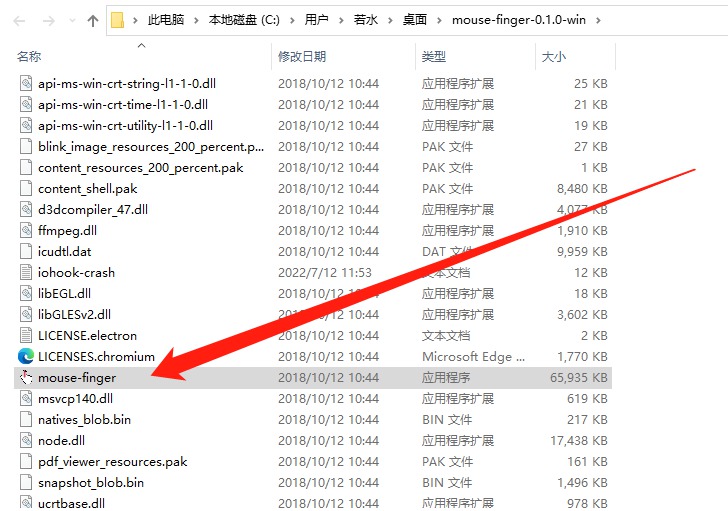
Task: Click the folder icon in address bar
Action: [117, 20]
